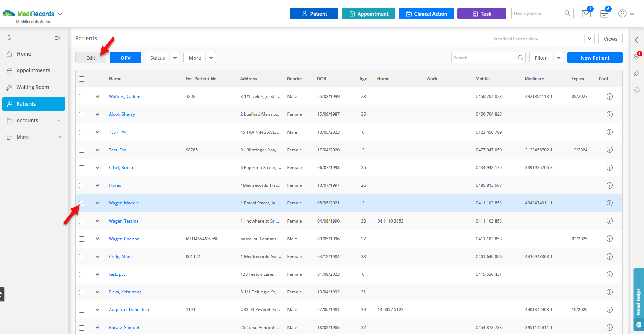This screenshot has height=334, width=644.
Task: Open the More dropdown arrow in toolbar
Action: [211, 58]
